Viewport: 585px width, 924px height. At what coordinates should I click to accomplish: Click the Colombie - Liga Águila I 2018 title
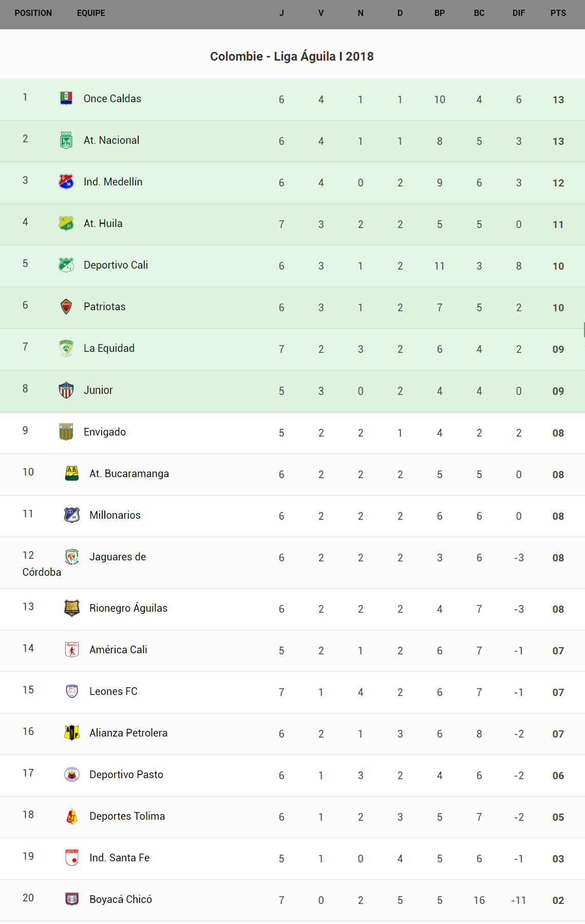(292, 56)
